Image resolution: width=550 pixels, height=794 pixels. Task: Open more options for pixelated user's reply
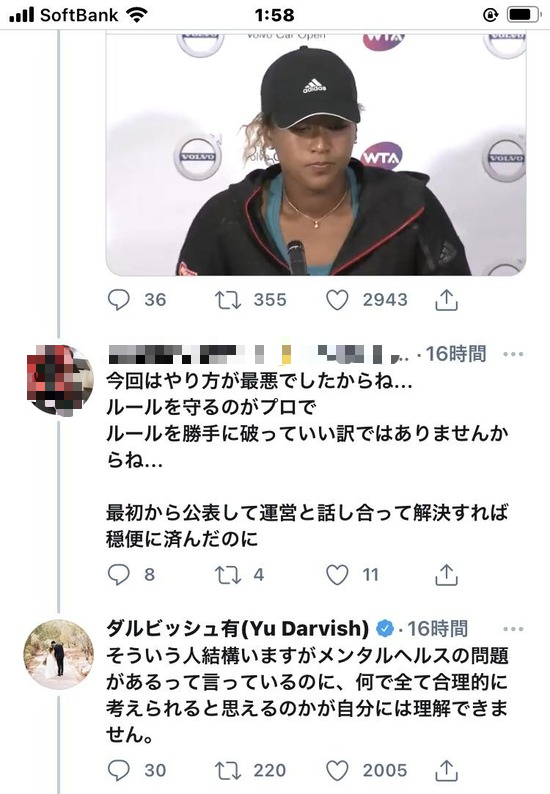[x=513, y=354]
